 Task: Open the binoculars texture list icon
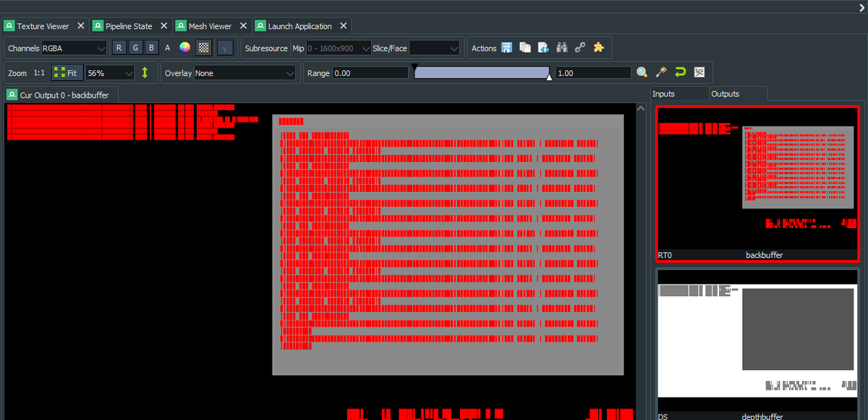coord(562,48)
